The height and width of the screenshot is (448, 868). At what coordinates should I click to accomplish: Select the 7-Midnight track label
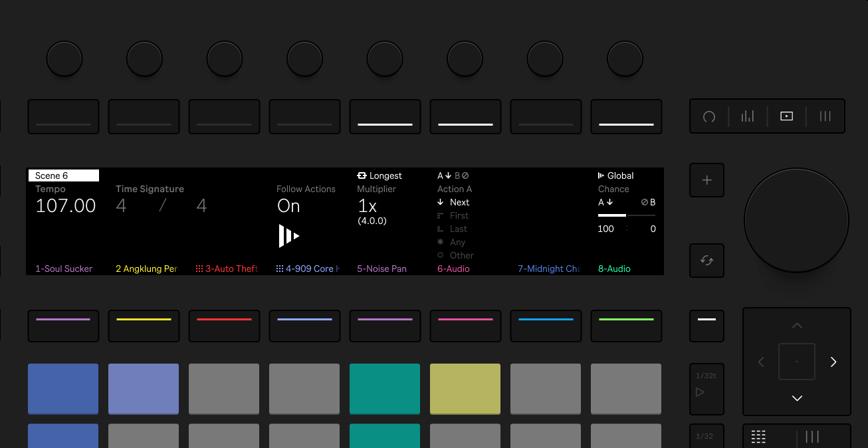pyautogui.click(x=548, y=269)
